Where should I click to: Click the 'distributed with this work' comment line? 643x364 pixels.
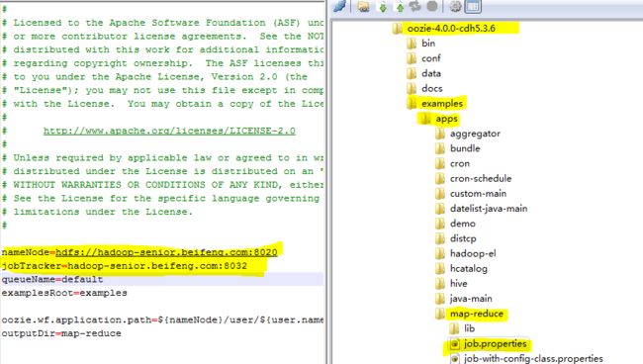[163, 49]
